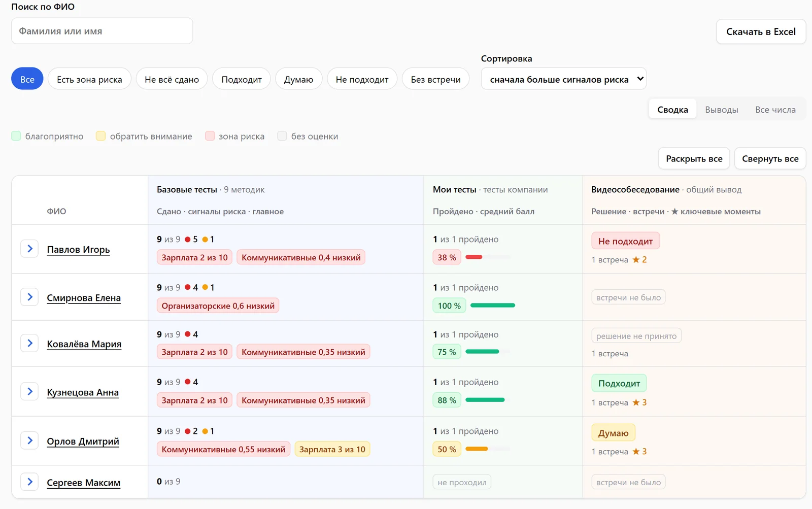
Task: Open Кузнецова Анна profile link
Action: (x=83, y=392)
